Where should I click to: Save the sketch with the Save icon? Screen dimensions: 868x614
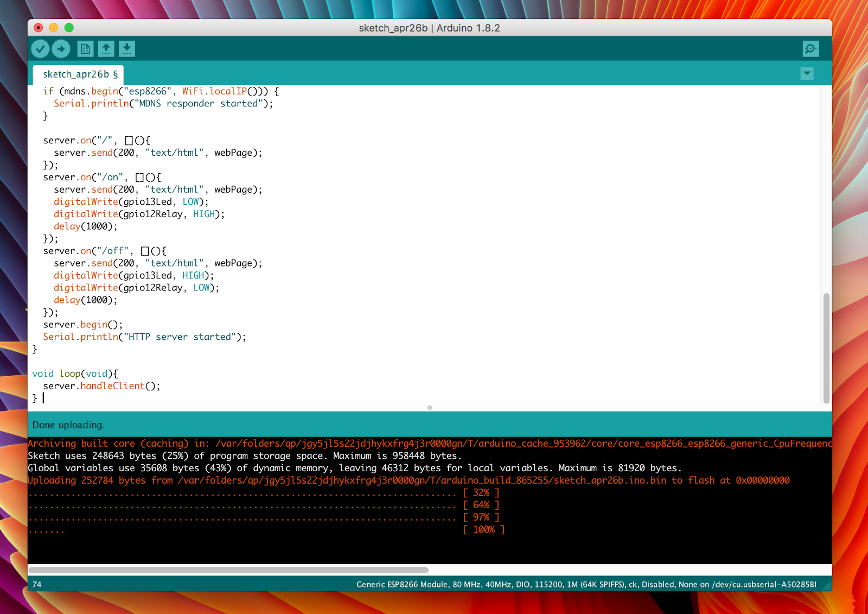(126, 49)
